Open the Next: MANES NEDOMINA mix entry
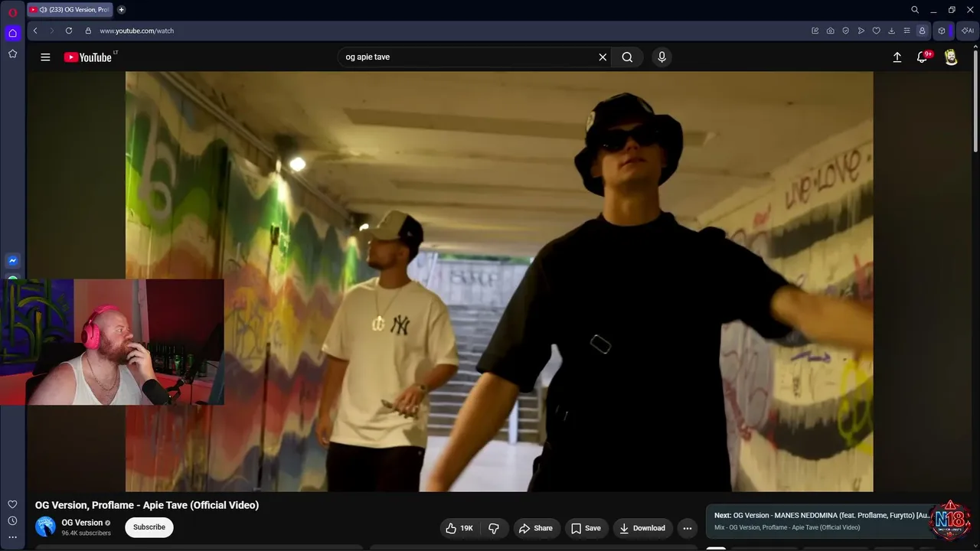This screenshot has width=980, height=551. 823,520
